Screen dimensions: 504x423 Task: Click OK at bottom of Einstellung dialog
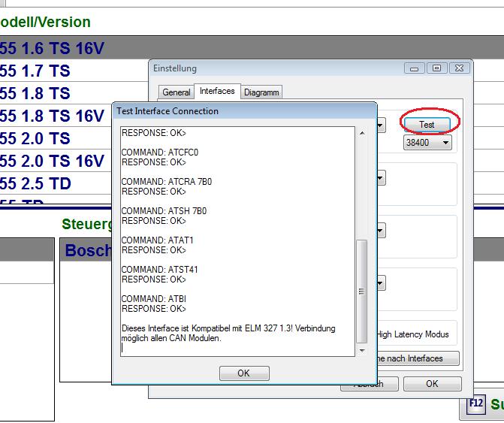tap(432, 384)
